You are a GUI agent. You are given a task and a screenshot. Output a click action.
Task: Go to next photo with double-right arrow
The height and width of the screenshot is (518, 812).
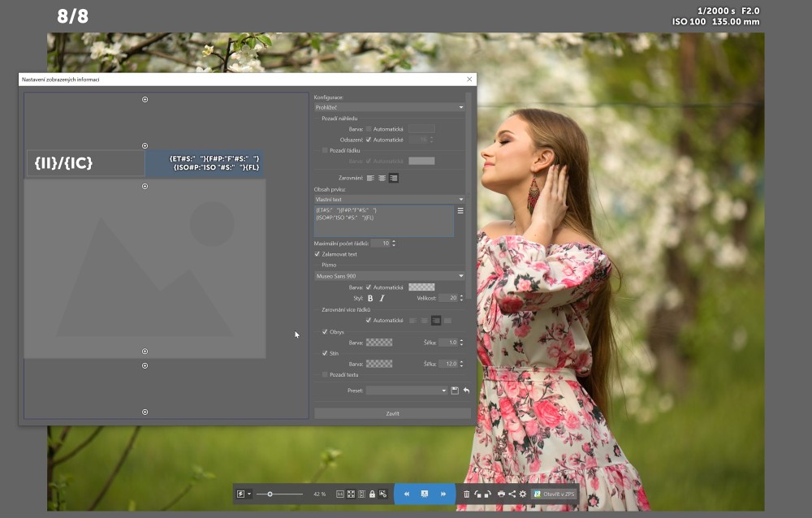click(x=443, y=494)
